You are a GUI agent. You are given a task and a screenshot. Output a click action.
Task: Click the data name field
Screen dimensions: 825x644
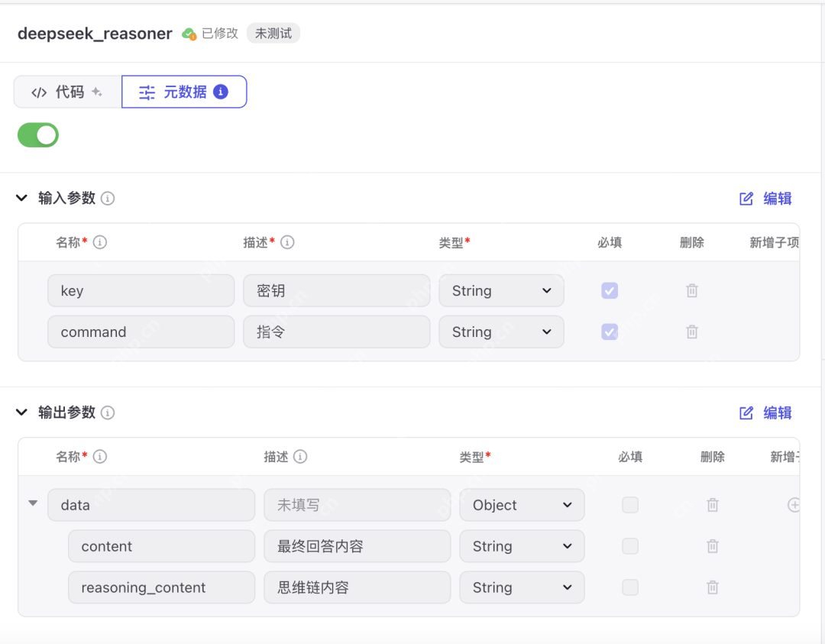(151, 505)
